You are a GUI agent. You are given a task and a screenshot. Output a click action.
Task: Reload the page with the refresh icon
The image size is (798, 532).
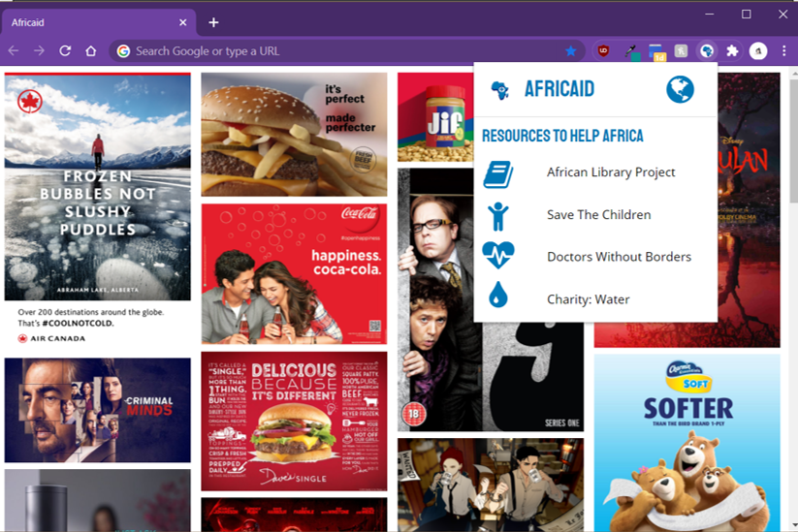[65, 50]
